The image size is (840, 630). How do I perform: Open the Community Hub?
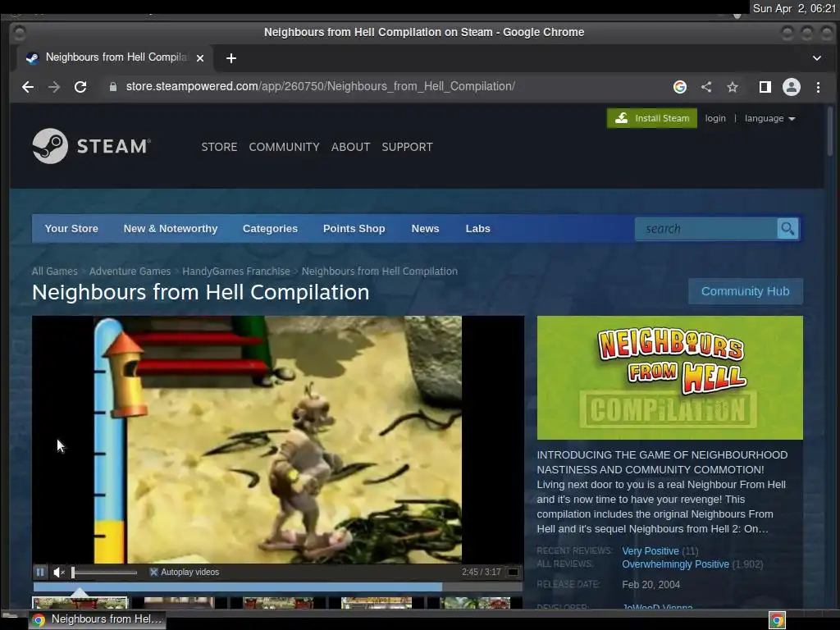pos(745,291)
